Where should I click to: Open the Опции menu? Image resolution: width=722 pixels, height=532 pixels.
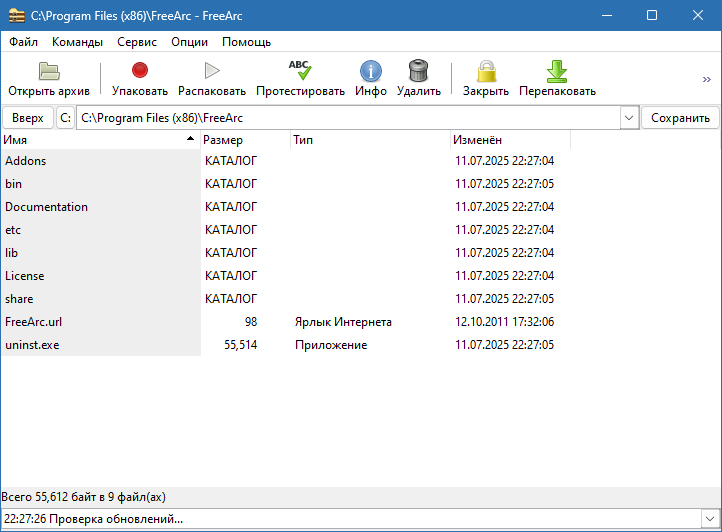pos(189,42)
